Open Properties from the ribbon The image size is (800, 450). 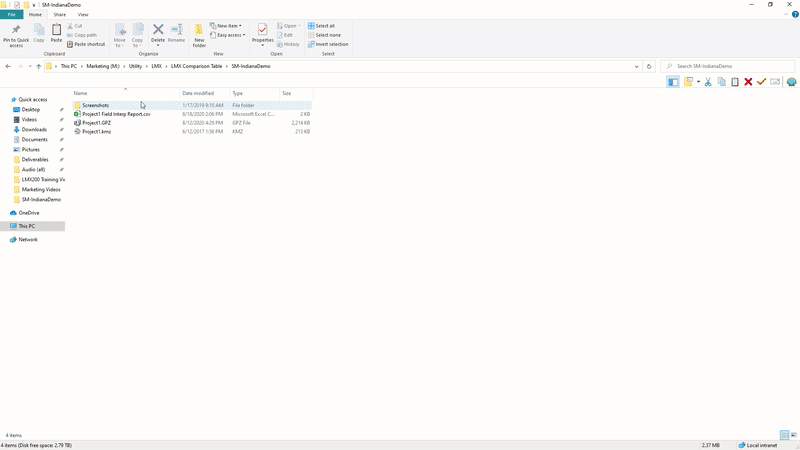pyautogui.click(x=262, y=33)
